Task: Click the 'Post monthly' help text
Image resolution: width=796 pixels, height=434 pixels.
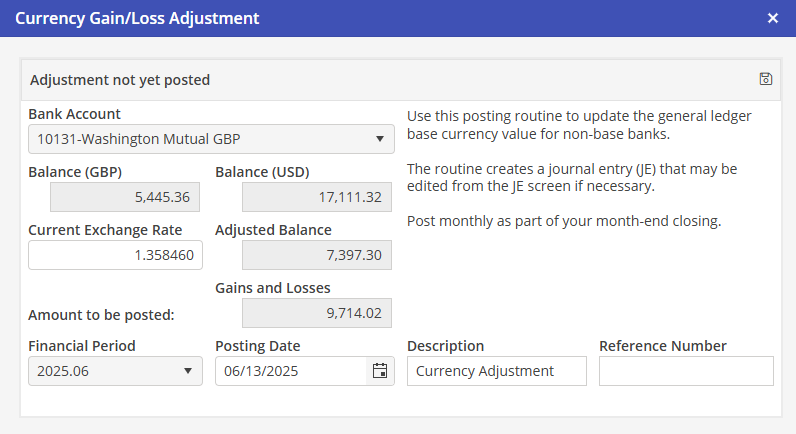Action: coord(564,220)
